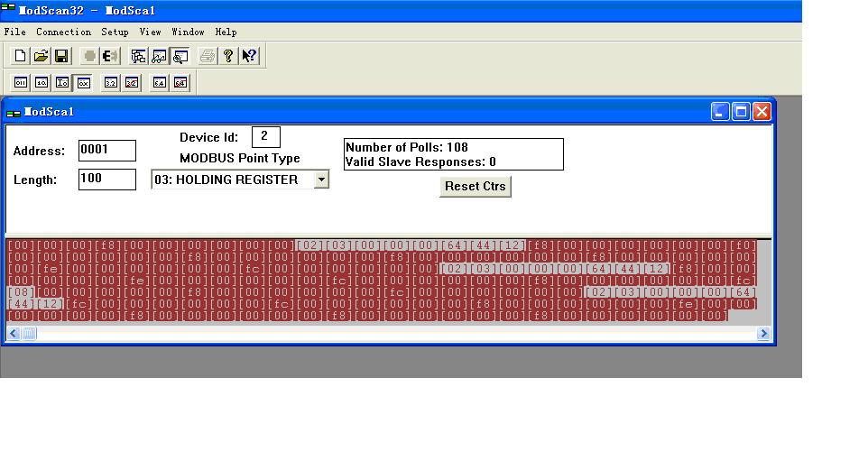Viewport: 868px width, 461px height.
Task: Select 32-bit float format icon (3.2)
Action: click(x=111, y=82)
